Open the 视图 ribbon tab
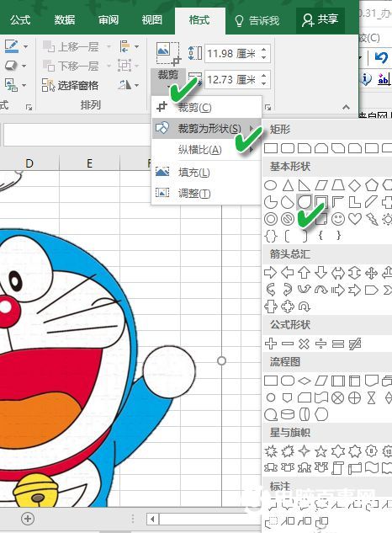This screenshot has height=533, width=392. pyautogui.click(x=152, y=20)
